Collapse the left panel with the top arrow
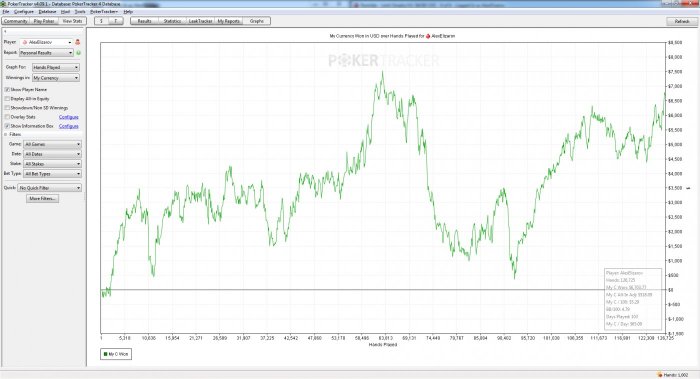 pyautogui.click(x=5, y=31)
